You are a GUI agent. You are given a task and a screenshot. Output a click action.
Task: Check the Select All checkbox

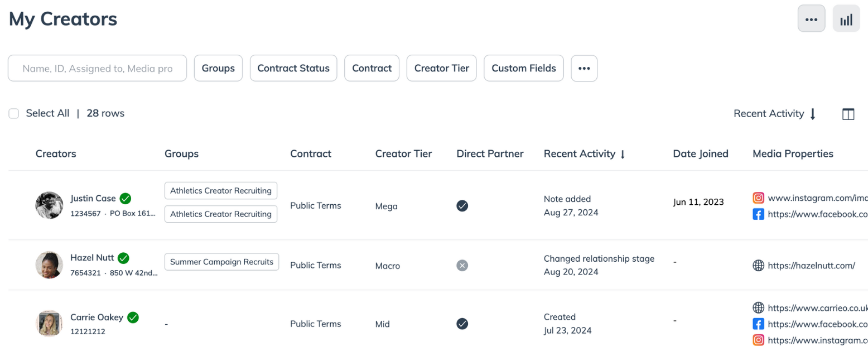[x=14, y=113]
